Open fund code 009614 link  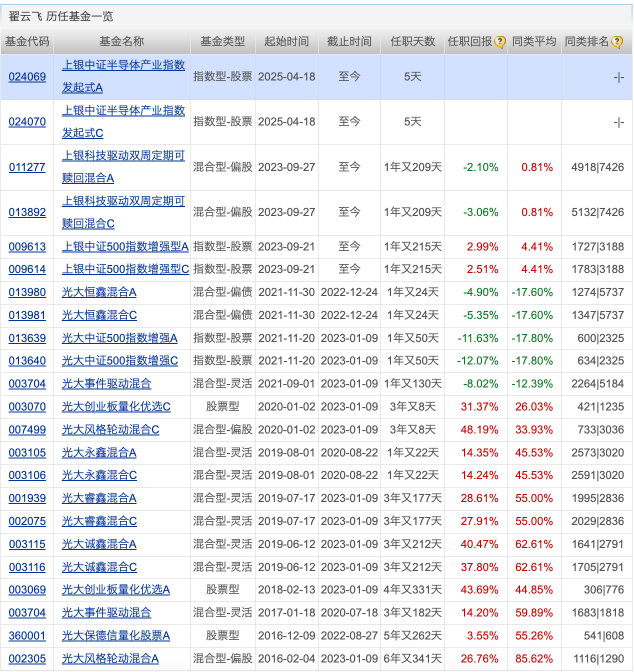(x=27, y=269)
